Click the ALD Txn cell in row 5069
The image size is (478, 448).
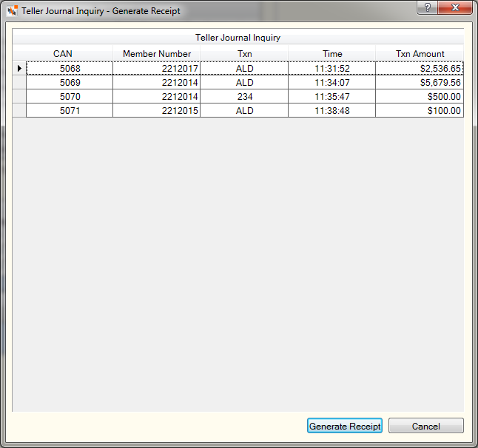pyautogui.click(x=244, y=82)
